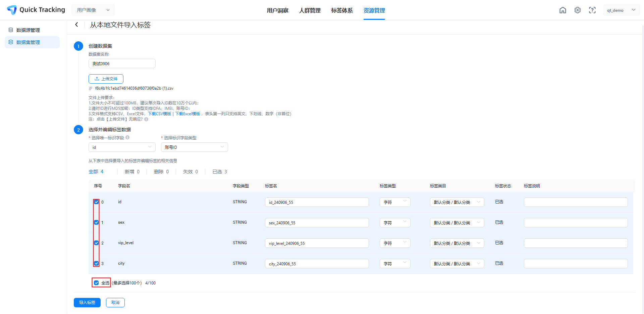
Task: Open the 用户画像 product dropdown
Action: click(x=93, y=10)
